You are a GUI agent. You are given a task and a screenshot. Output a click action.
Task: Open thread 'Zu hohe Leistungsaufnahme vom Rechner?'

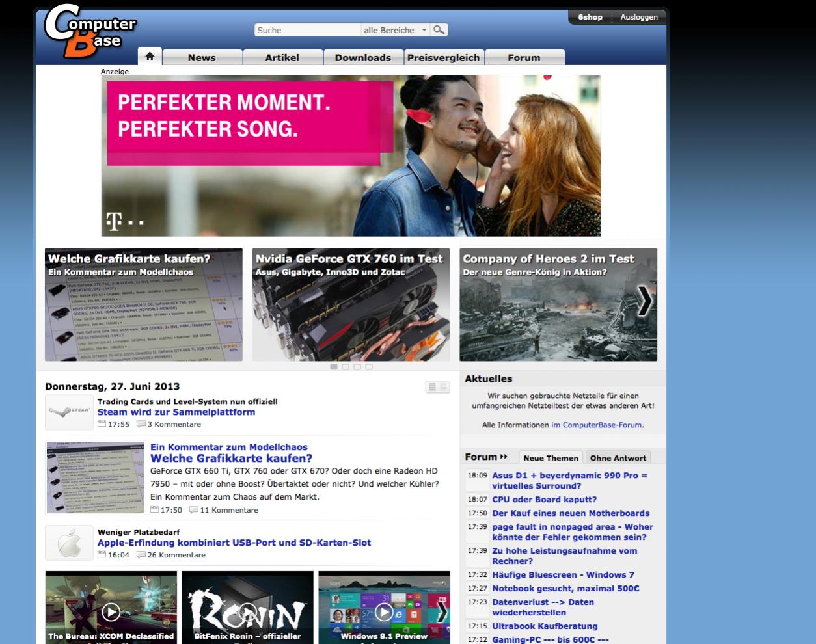tap(565, 556)
